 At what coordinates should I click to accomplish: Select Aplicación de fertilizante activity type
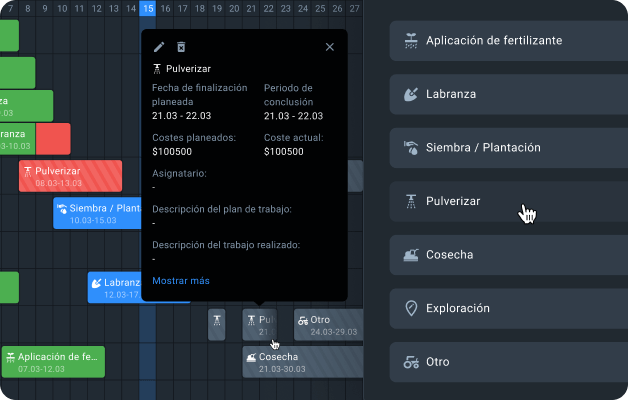(x=509, y=40)
